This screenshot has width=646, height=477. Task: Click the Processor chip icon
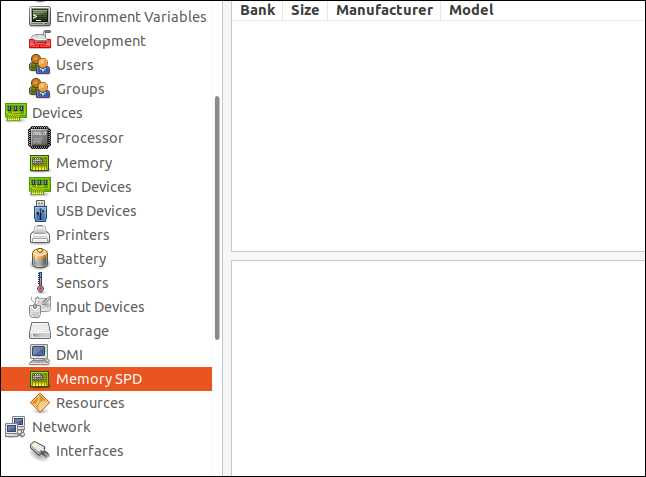pos(39,138)
